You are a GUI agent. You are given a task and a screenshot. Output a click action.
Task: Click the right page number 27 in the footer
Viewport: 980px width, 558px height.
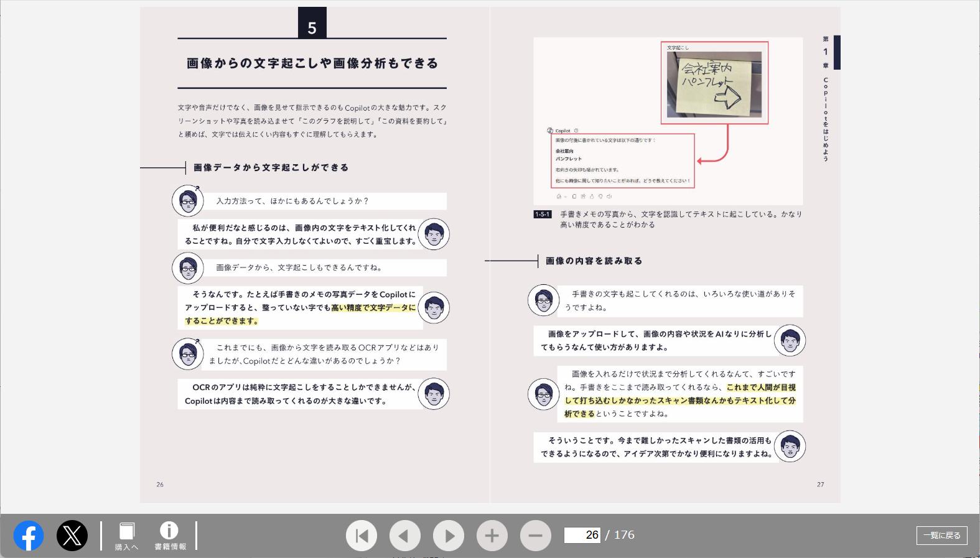[x=821, y=485]
